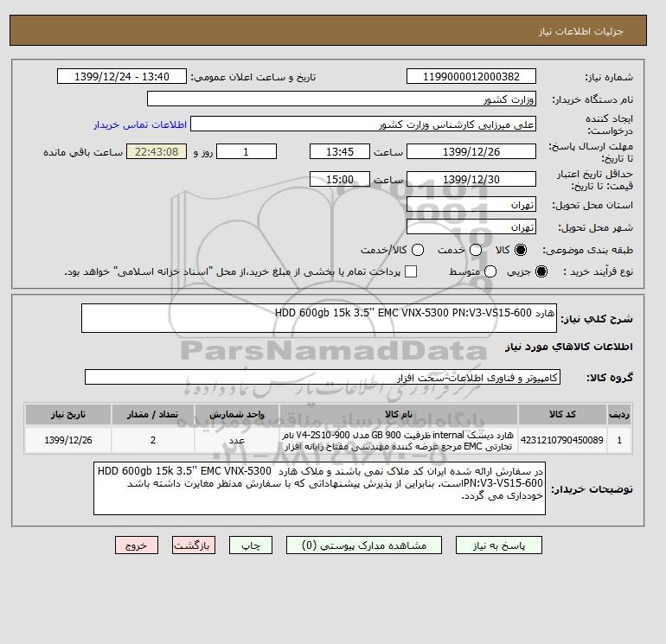Click the بازگشت back button
Viewport: 666px width, 644px height.
(x=194, y=545)
